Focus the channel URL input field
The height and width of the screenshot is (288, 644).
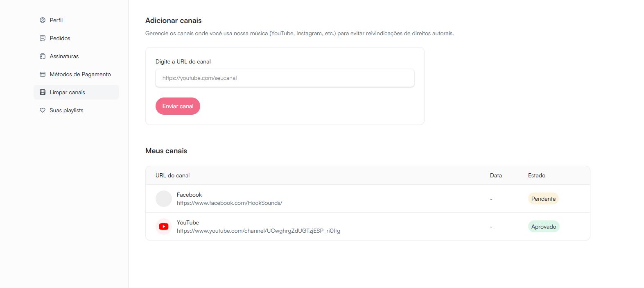click(x=285, y=78)
